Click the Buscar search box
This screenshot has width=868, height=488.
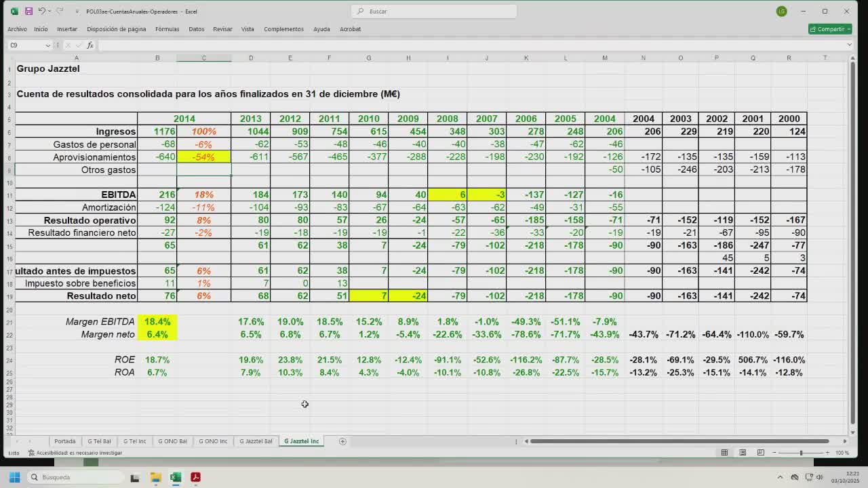coord(434,11)
